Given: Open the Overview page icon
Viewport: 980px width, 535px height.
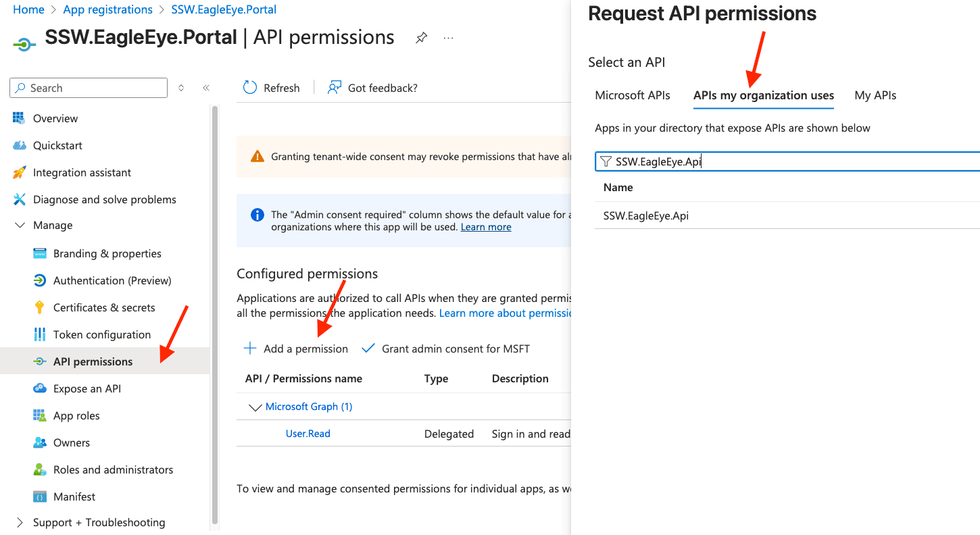Looking at the screenshot, I should (20, 118).
